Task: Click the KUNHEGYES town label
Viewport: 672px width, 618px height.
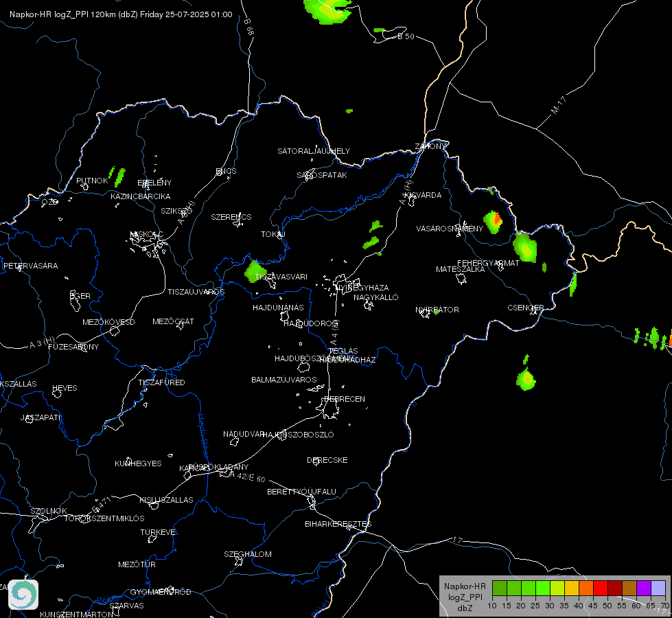Action: pyautogui.click(x=138, y=463)
